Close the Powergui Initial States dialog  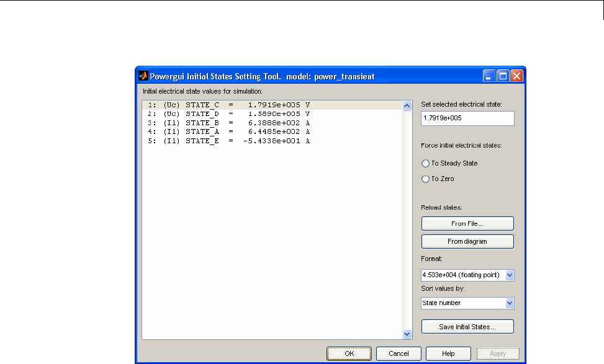[x=516, y=76]
